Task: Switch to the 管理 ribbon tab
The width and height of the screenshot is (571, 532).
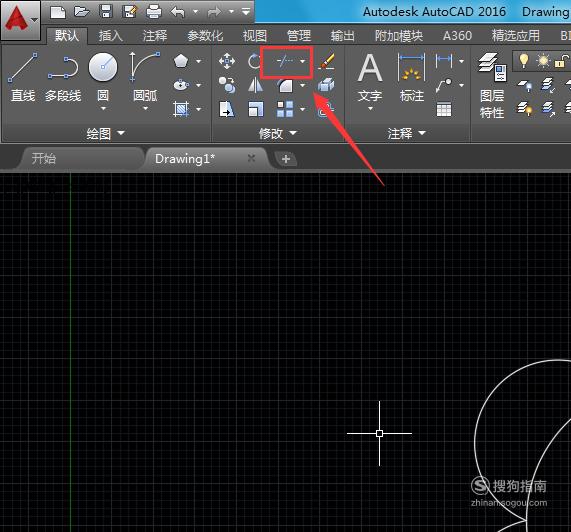Action: (299, 36)
